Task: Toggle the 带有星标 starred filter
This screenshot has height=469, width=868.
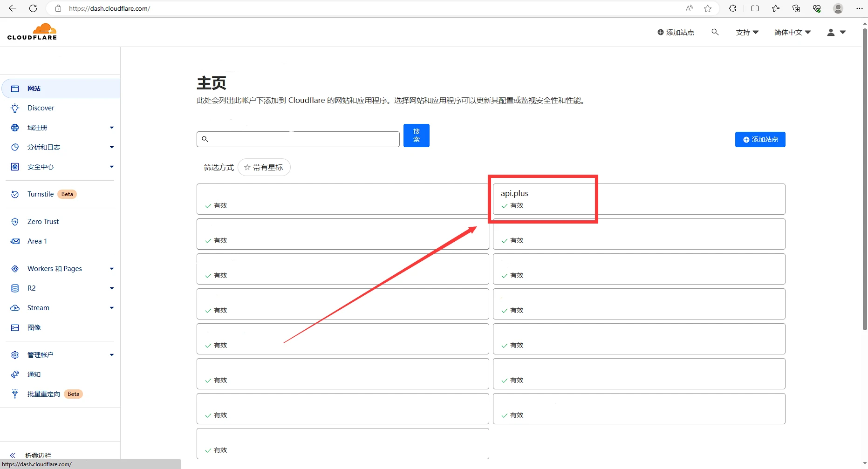Action: (264, 167)
